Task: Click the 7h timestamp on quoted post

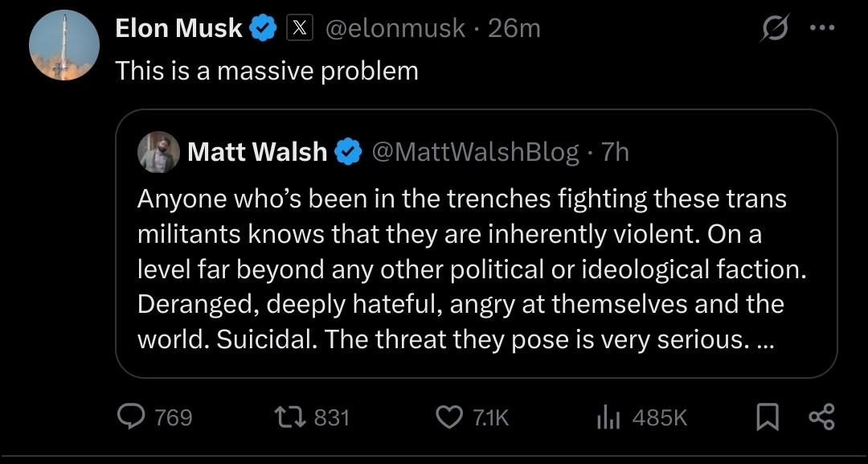Action: 615,152
